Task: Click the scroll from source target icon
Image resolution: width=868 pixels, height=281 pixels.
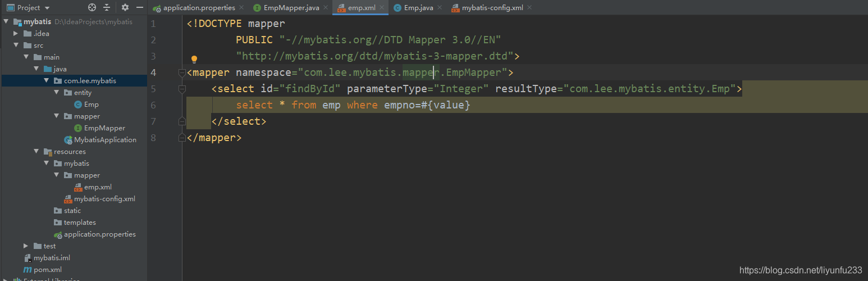Action: pyautogui.click(x=92, y=8)
